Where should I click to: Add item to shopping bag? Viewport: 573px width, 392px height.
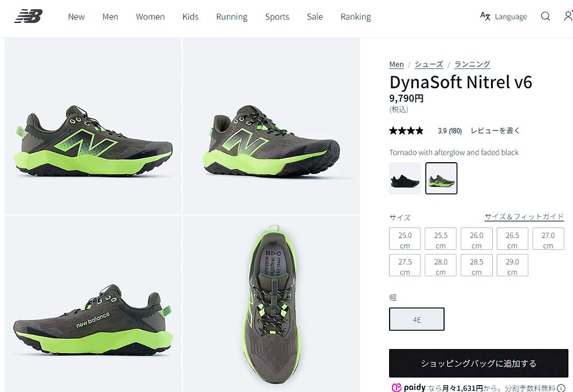(478, 363)
